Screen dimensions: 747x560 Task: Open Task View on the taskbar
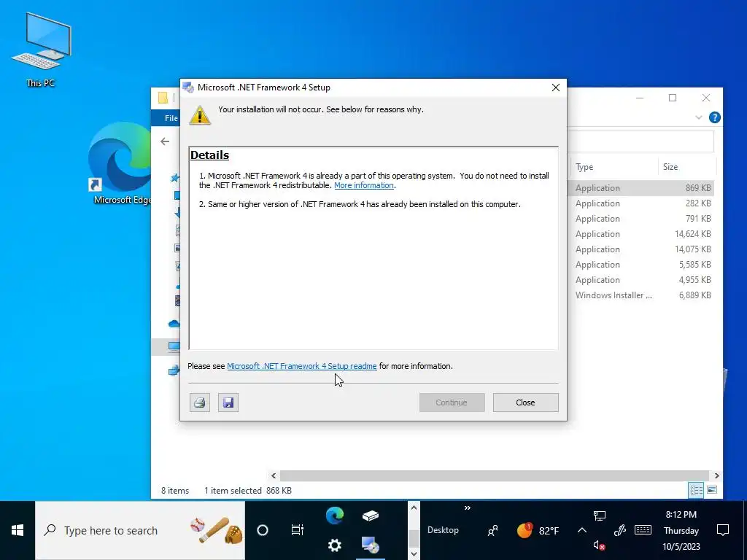(x=298, y=530)
